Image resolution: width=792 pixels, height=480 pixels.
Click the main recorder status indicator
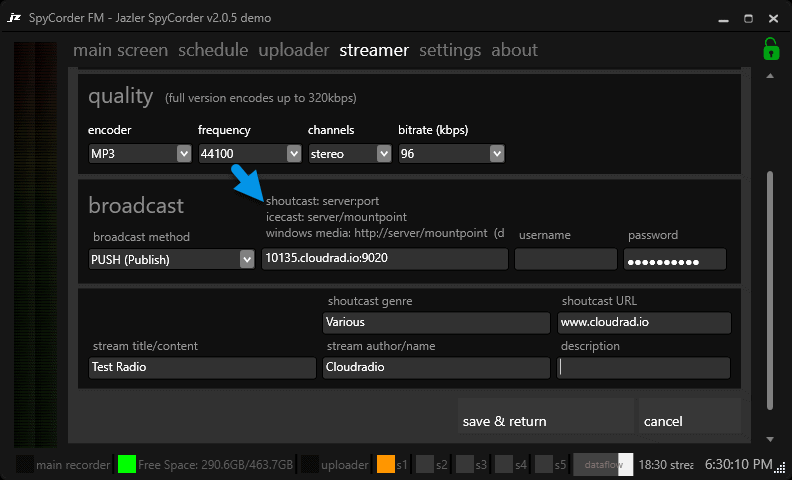point(26,464)
